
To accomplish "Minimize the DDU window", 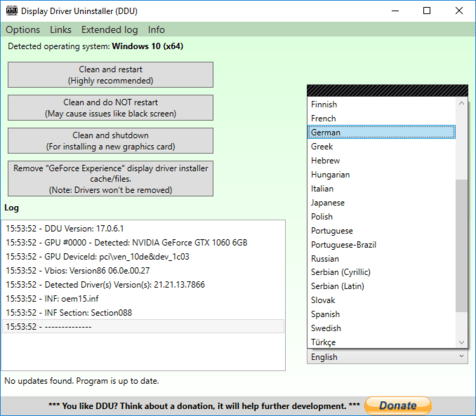I will [395, 11].
